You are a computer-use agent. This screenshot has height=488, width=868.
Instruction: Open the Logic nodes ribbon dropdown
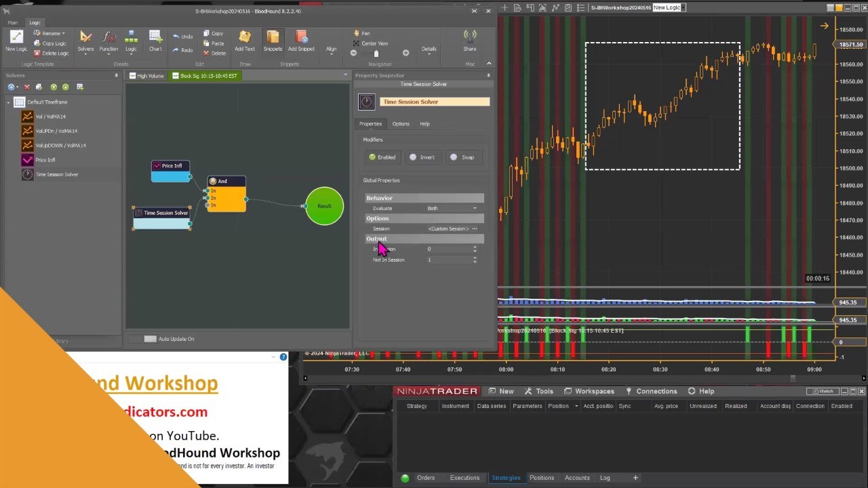[131, 41]
